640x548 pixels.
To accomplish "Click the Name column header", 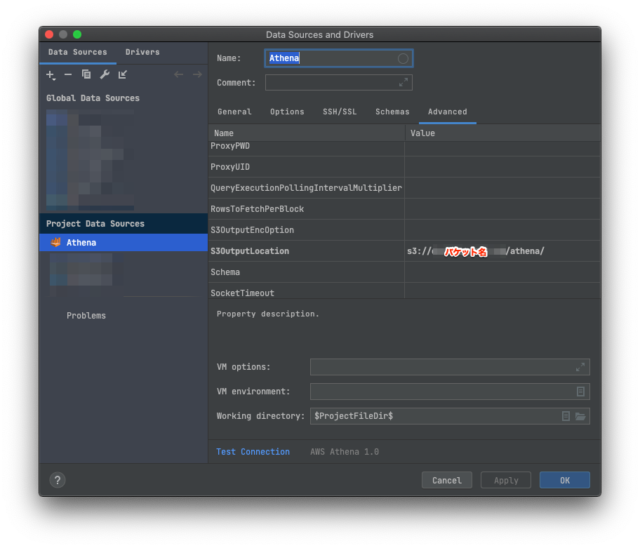I will [x=307, y=133].
